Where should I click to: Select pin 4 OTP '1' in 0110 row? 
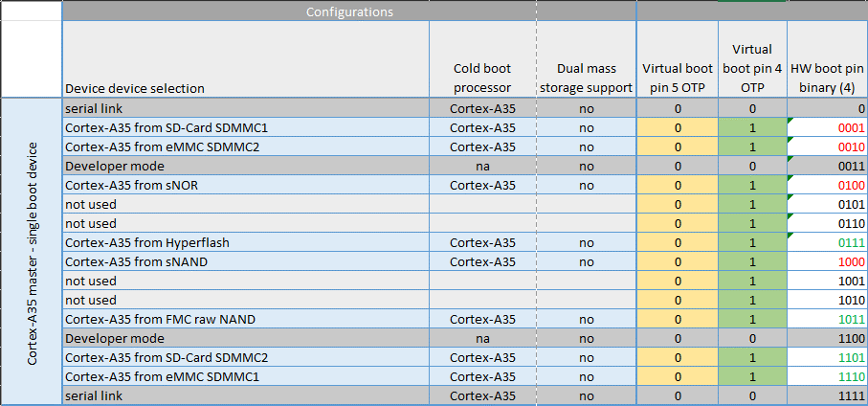[752, 224]
